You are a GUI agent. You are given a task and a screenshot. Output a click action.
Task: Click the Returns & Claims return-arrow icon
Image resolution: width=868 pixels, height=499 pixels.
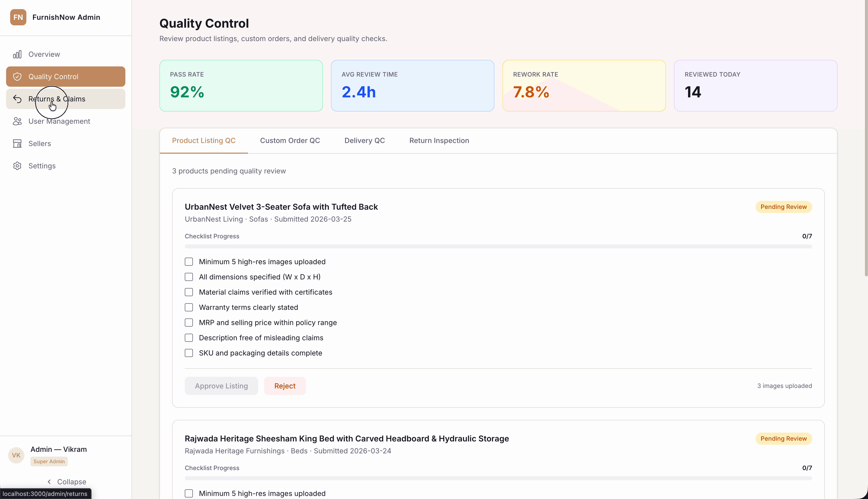17,99
